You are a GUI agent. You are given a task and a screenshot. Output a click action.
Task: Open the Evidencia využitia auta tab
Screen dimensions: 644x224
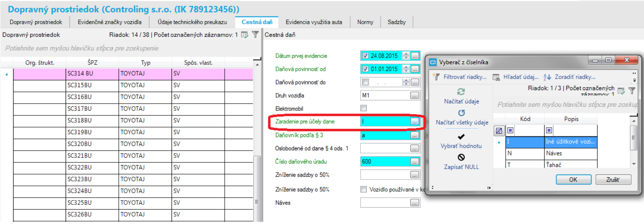tap(314, 22)
